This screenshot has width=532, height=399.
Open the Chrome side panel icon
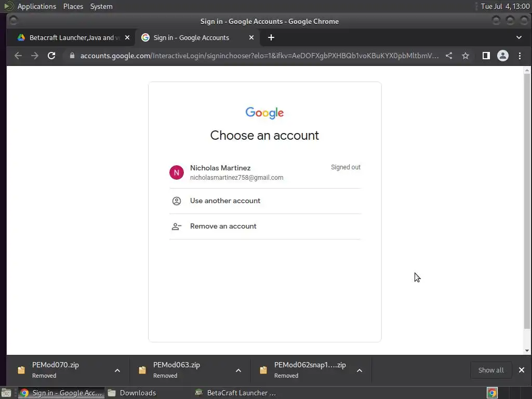point(486,56)
